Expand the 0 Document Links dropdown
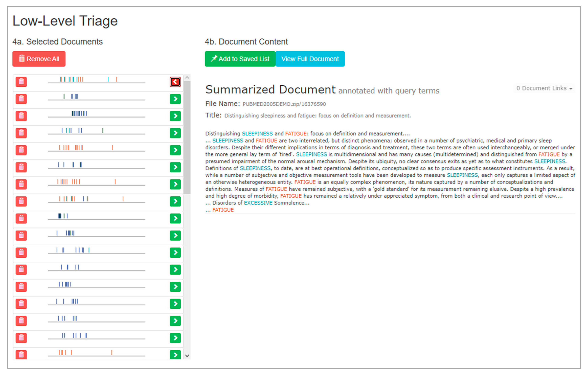 tap(544, 88)
